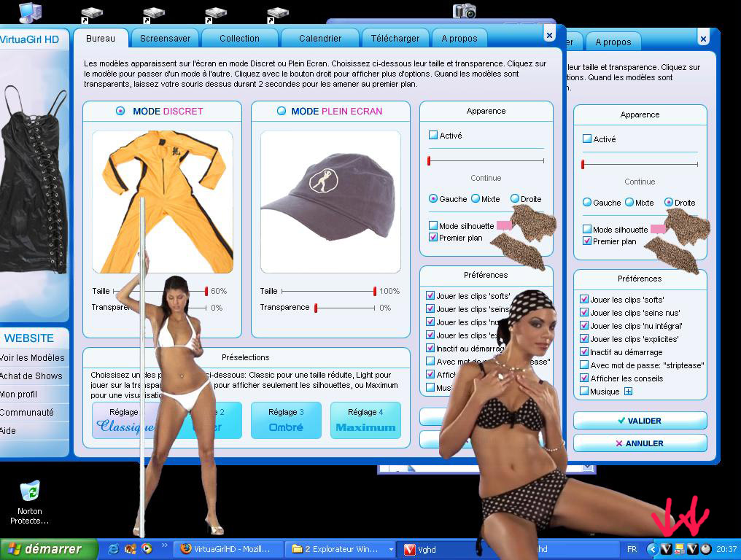Show hidden system tray icons arrow
This screenshot has height=560, width=741.
[x=653, y=548]
